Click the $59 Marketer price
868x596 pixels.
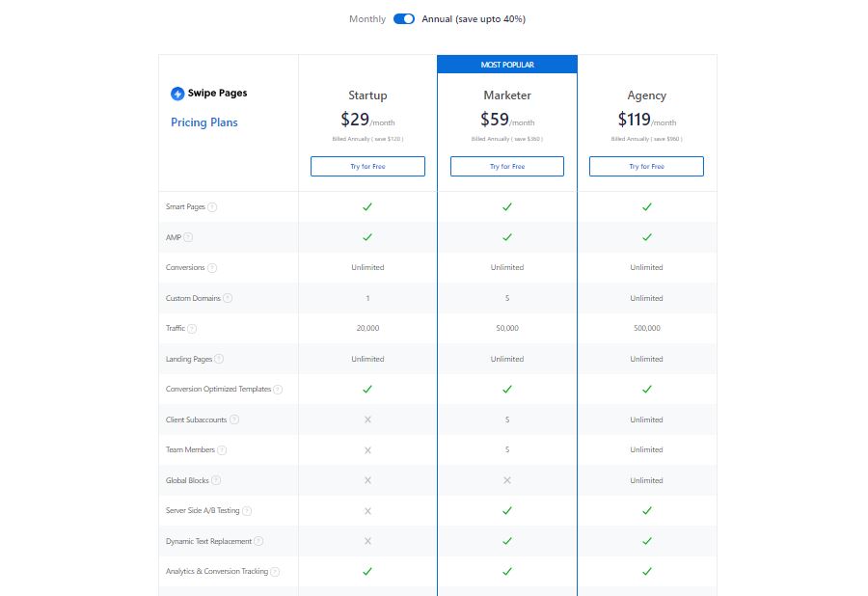pyautogui.click(x=495, y=119)
